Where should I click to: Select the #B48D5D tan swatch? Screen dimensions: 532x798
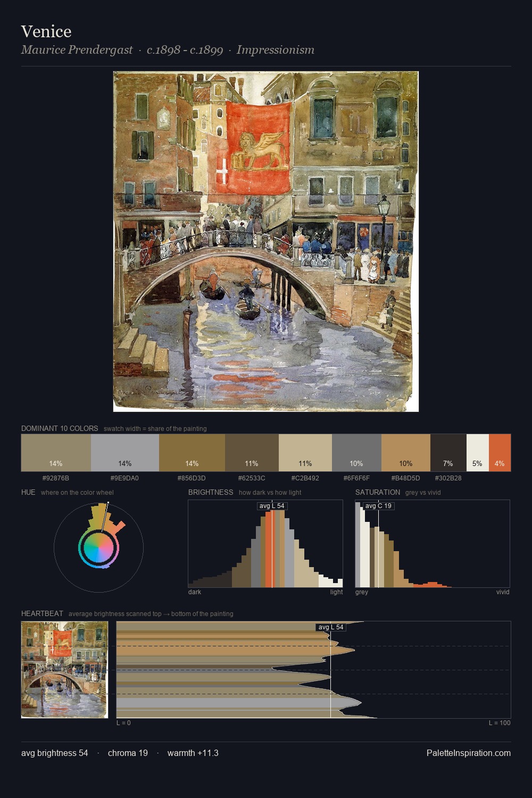[406, 453]
